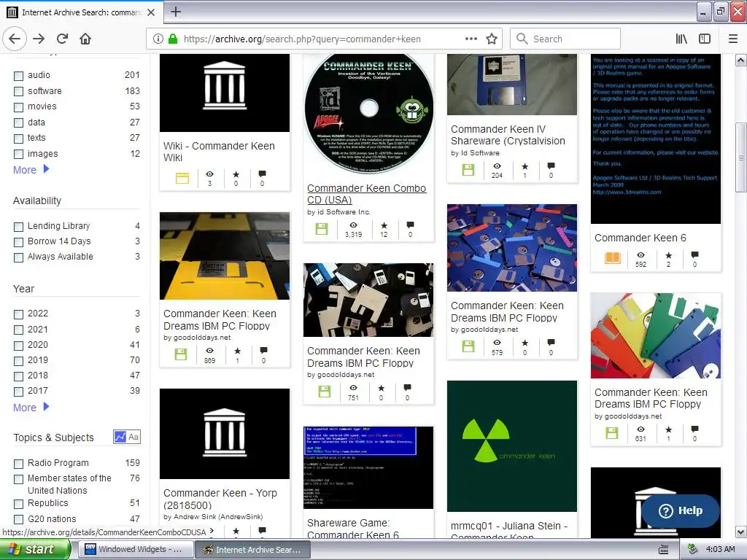Reload the current page
The height and width of the screenshot is (560, 747).
click(63, 39)
